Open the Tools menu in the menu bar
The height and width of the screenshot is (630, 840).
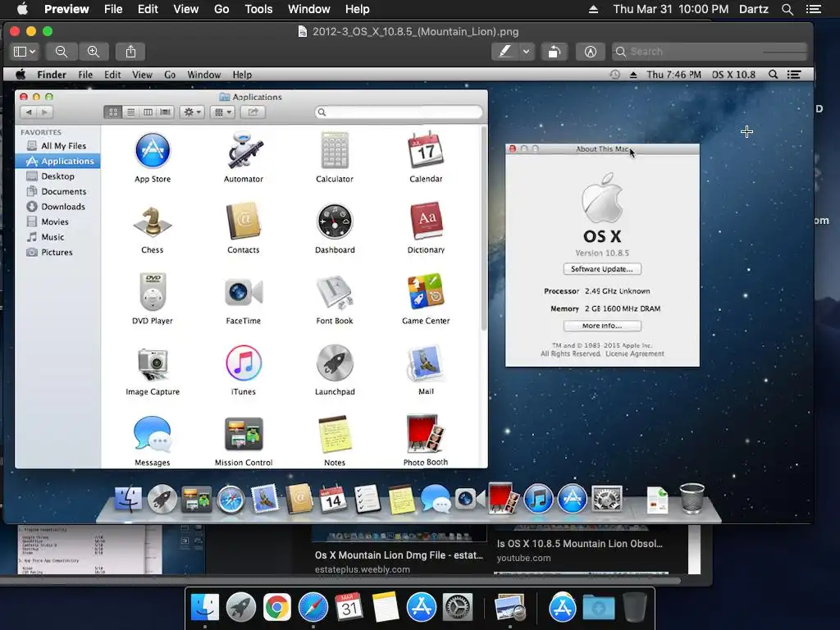click(258, 9)
